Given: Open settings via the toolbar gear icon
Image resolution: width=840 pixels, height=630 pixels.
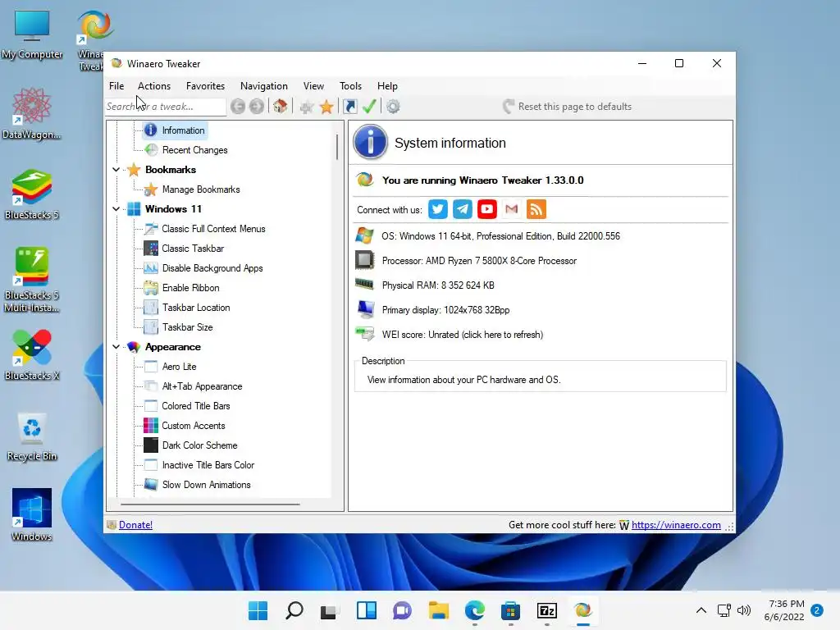Looking at the screenshot, I should pos(393,107).
